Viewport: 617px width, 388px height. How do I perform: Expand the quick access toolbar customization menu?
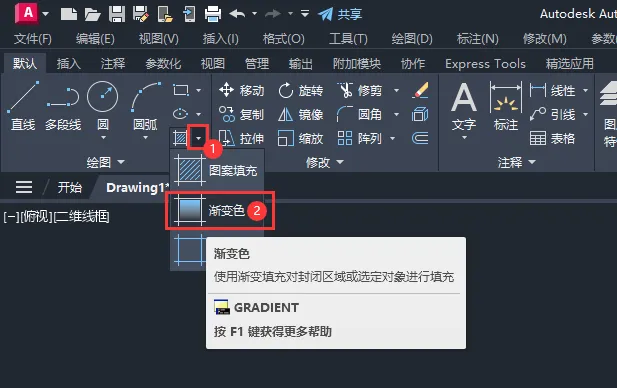(305, 14)
